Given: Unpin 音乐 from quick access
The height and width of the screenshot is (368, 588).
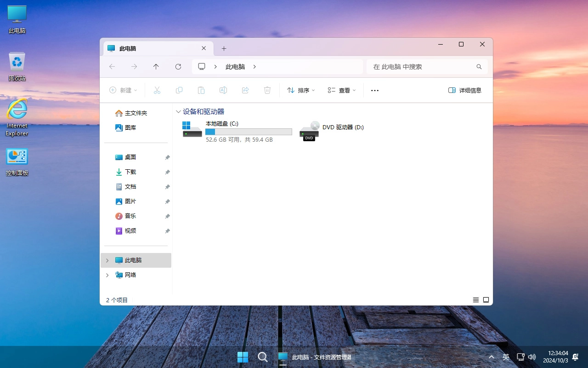Looking at the screenshot, I should point(167,216).
